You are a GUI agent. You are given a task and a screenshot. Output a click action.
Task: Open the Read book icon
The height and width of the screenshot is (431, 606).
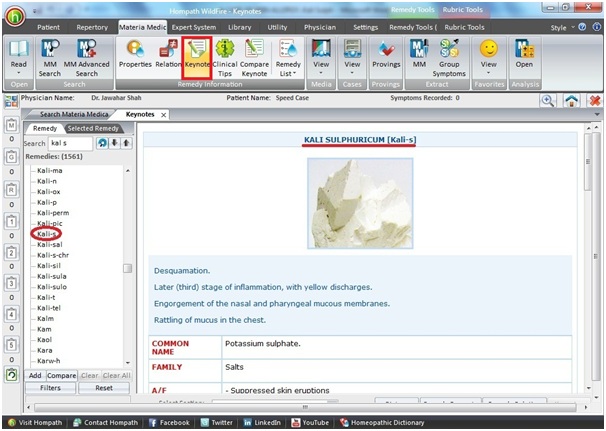[x=19, y=58]
